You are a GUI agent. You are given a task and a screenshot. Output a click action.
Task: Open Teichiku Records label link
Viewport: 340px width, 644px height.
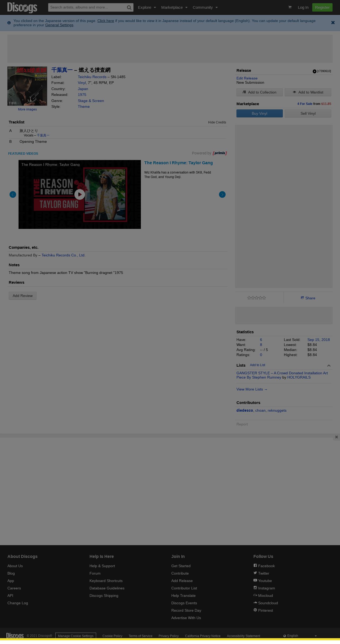(92, 77)
